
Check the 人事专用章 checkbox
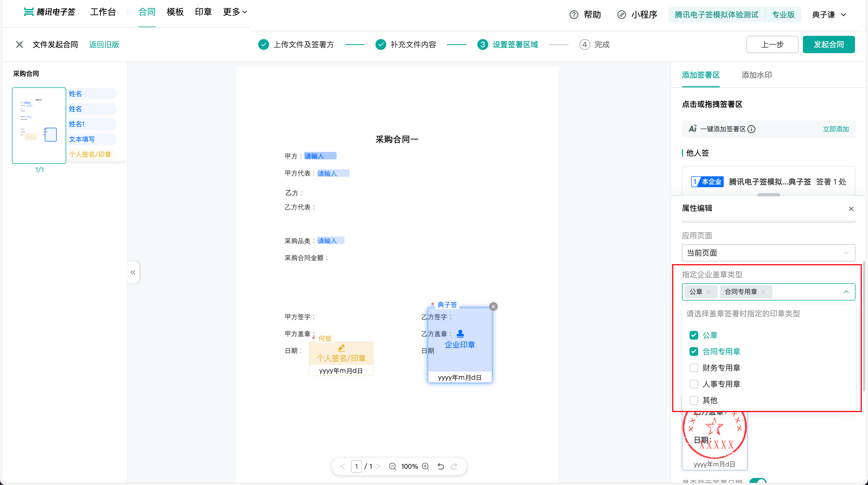(x=694, y=384)
